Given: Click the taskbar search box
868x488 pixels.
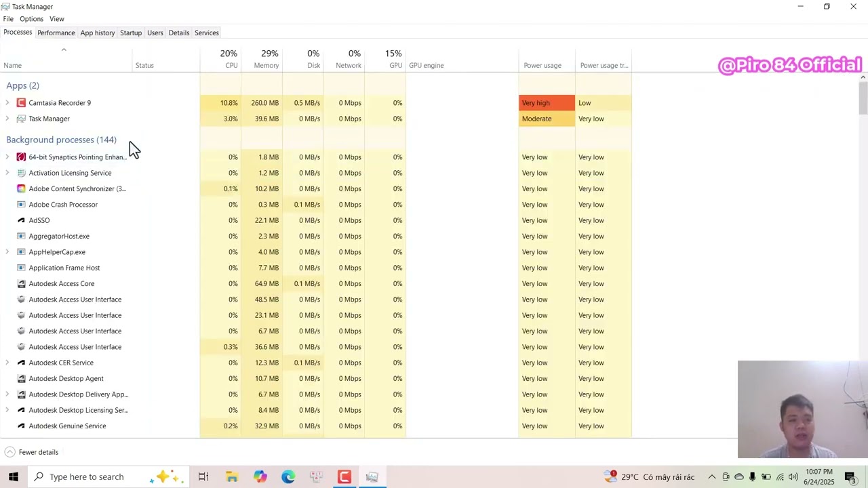Looking at the screenshot, I should (x=108, y=476).
